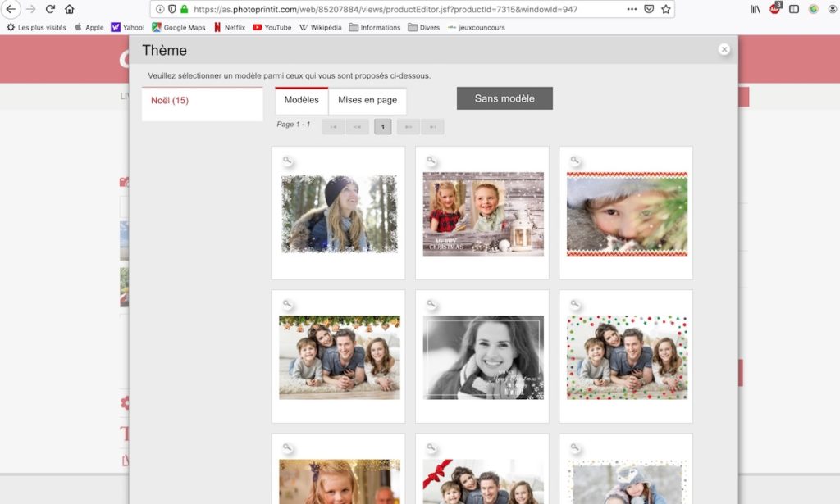This screenshot has height=504, width=840.
Task: Open tracking protection shield icon
Action: click(172, 9)
